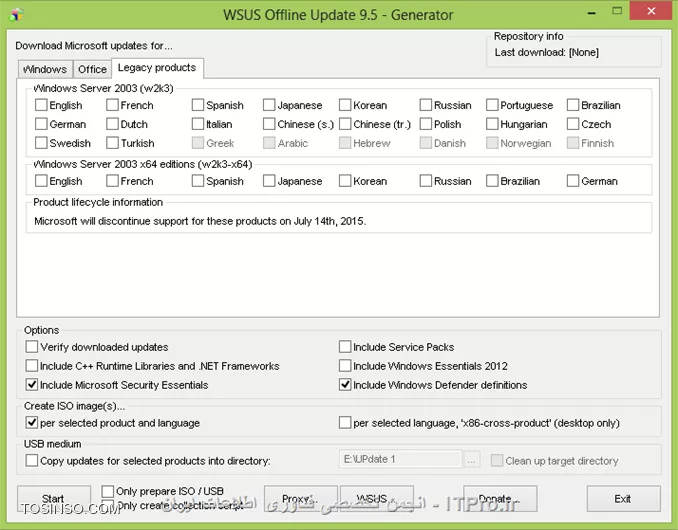Check Japanese under Windows Server 2003 (w2k3)
This screenshot has height=530, width=678.
tap(269, 105)
